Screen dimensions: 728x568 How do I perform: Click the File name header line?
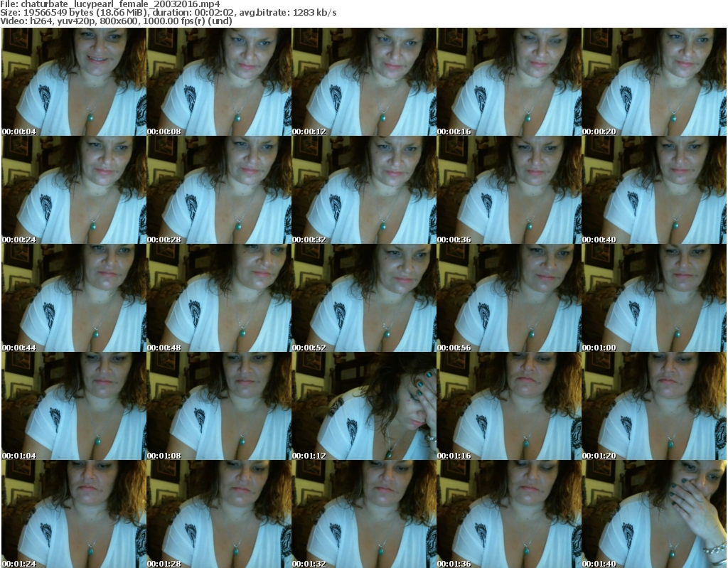coord(110,4)
